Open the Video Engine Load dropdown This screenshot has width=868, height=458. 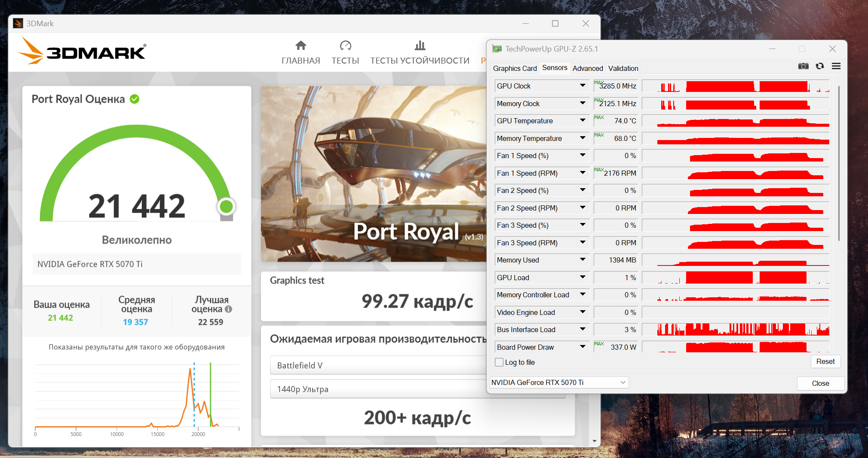tap(583, 312)
